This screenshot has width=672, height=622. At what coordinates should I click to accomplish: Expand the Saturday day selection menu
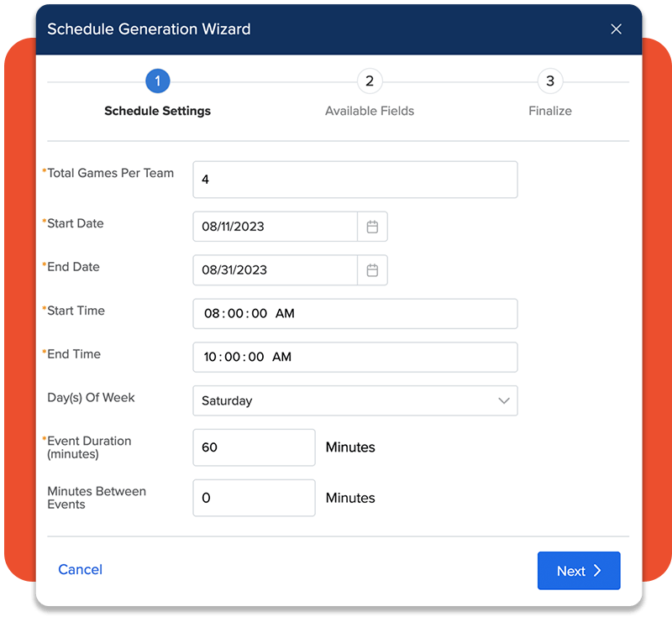[x=355, y=400]
